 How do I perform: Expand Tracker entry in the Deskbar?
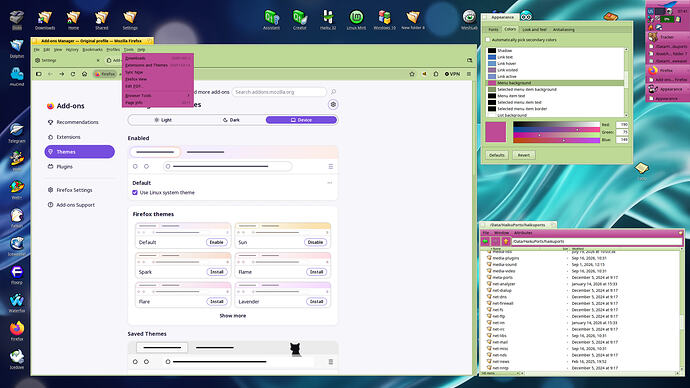tap(668, 37)
